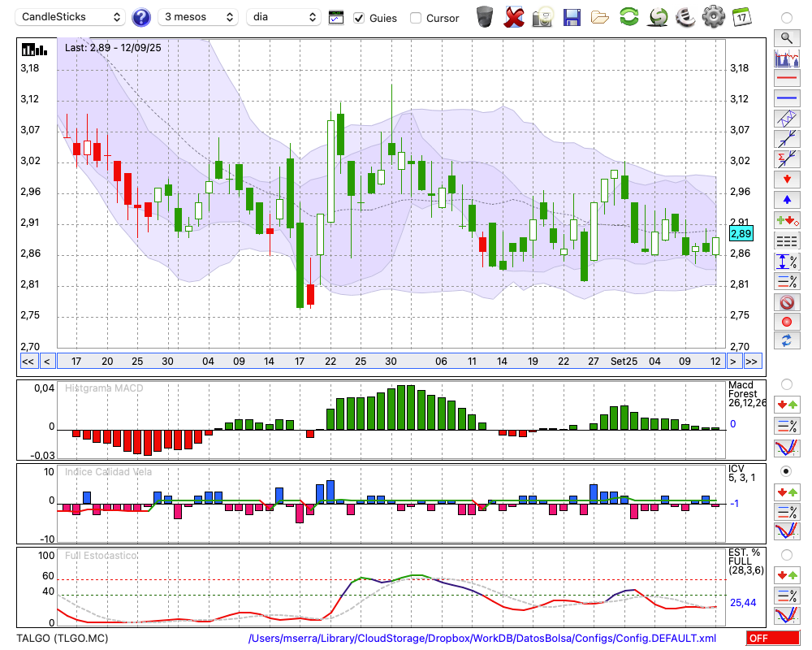Click the red-blue curve button for the Estocastico panel
812x650 pixels.
pyautogui.click(x=787, y=615)
